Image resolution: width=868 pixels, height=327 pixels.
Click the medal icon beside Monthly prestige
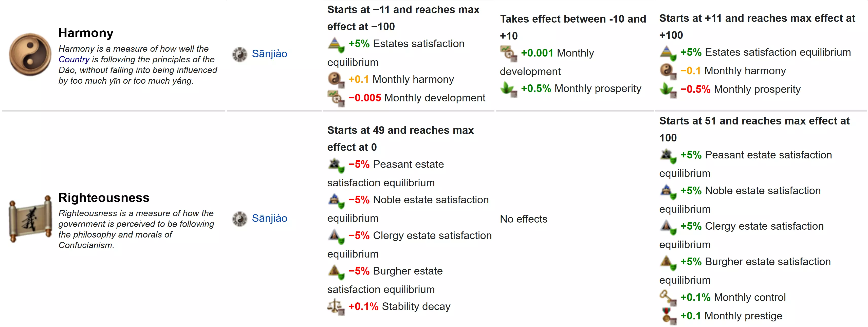(x=668, y=316)
